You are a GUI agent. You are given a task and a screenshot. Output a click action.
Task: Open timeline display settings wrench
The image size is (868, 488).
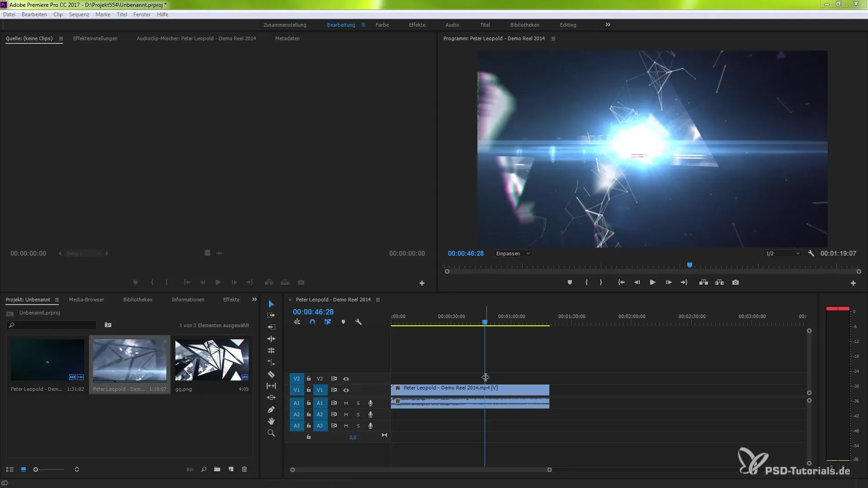click(x=359, y=322)
